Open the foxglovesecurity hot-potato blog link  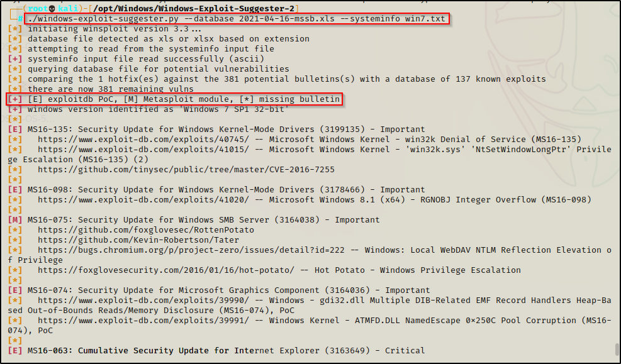(x=171, y=270)
